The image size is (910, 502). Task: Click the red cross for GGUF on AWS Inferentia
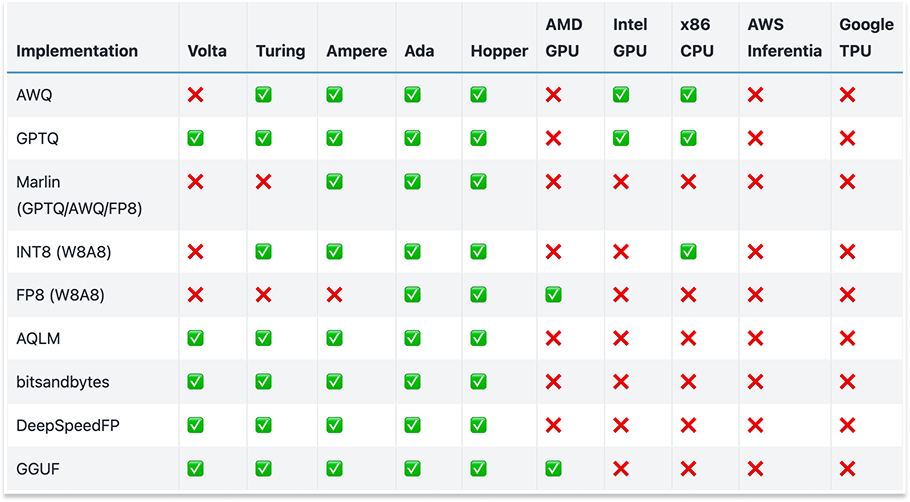755,468
